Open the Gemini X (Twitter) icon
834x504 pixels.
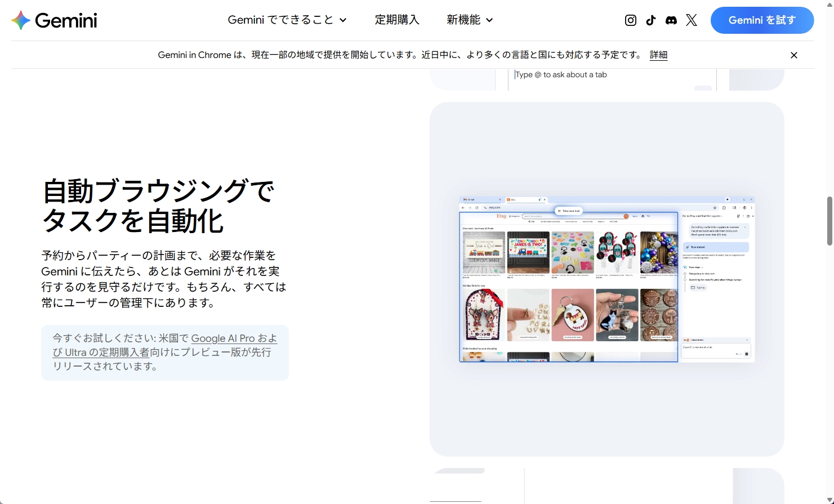coord(692,20)
